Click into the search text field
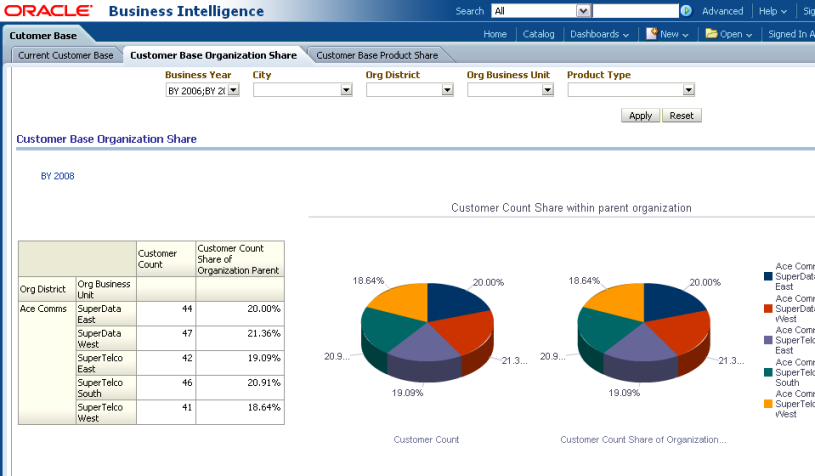Image resolution: width=815 pixels, height=476 pixels. coord(635,11)
